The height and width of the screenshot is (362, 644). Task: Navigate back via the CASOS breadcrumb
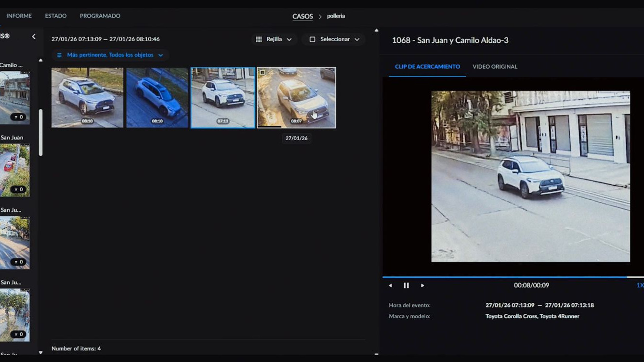[302, 16]
